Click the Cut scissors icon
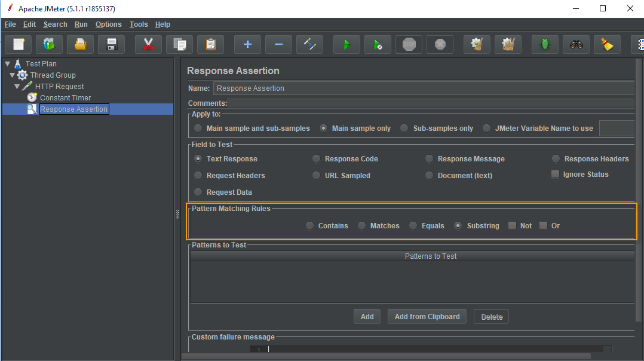Viewport: 644px width, 361px height. coord(148,44)
